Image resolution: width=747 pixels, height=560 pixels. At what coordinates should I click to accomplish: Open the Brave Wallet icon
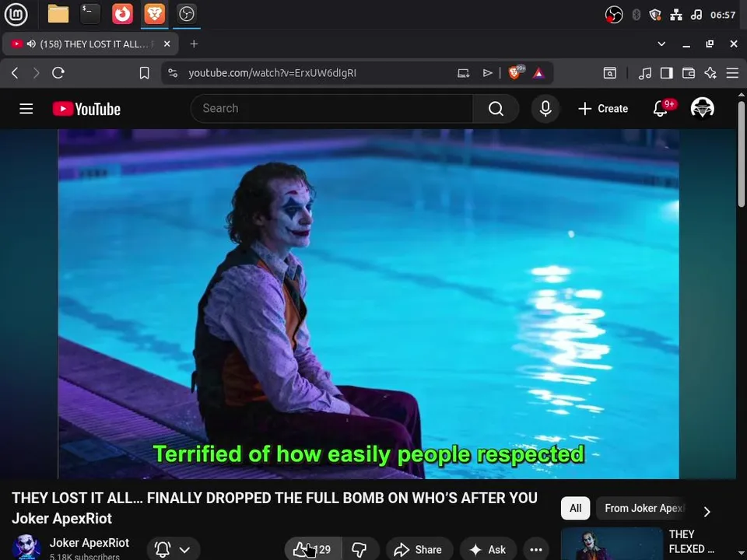coord(689,73)
